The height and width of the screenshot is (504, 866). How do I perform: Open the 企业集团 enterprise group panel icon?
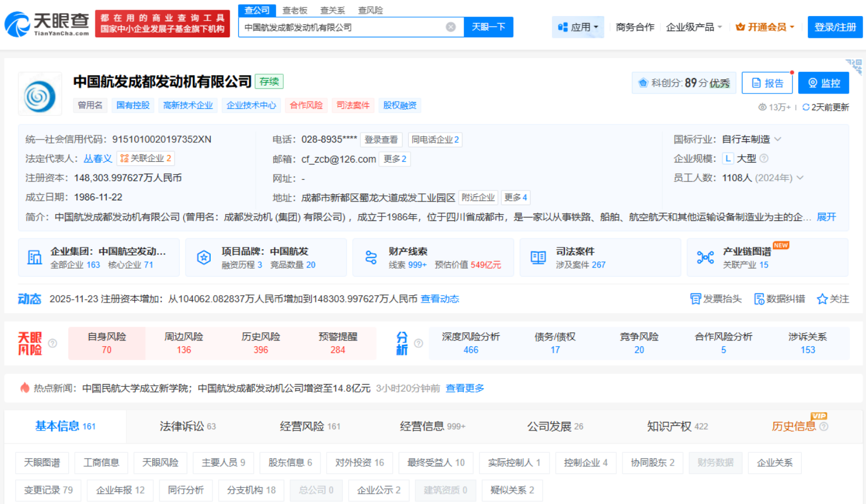tap(33, 257)
